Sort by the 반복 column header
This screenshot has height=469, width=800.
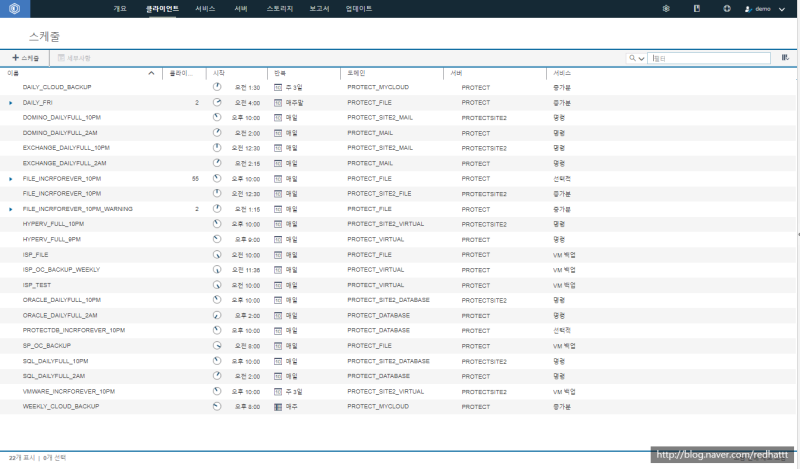[280, 73]
